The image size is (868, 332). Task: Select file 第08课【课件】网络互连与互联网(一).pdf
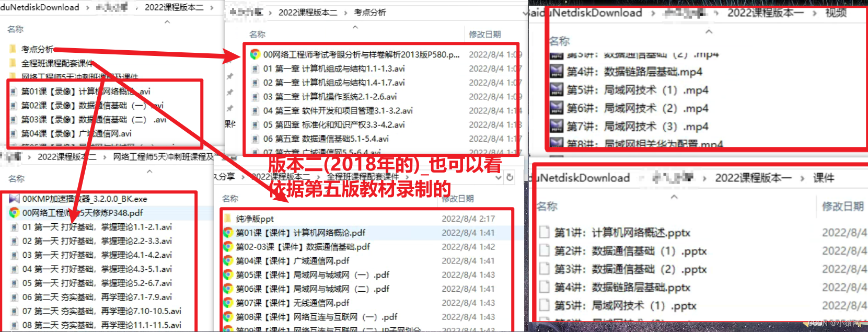tap(317, 317)
